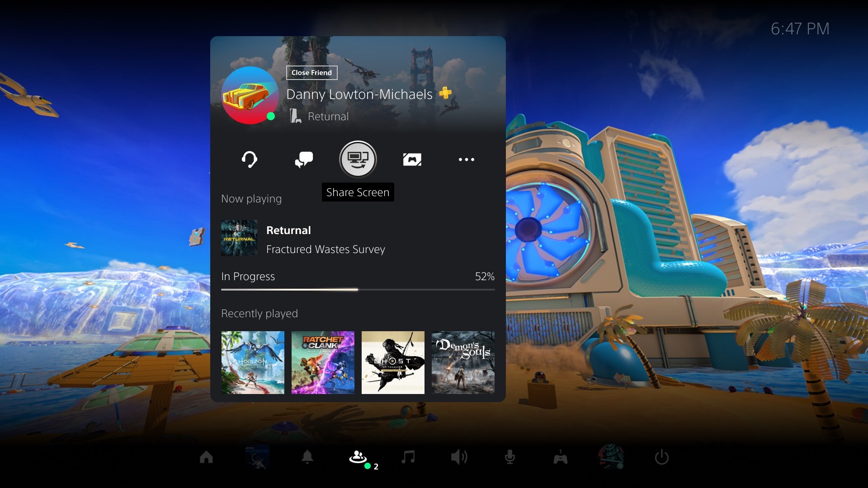The width and height of the screenshot is (868, 488).
Task: Click the power button in taskbar
Action: (662, 457)
